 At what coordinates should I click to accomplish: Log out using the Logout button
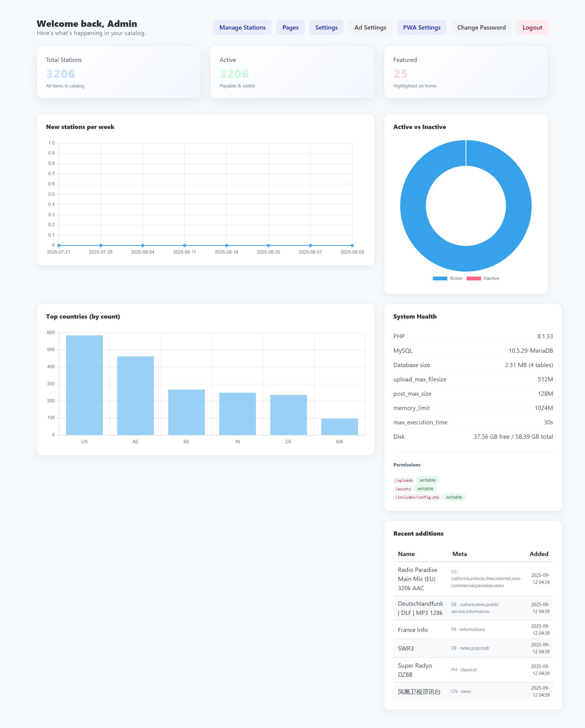click(532, 27)
